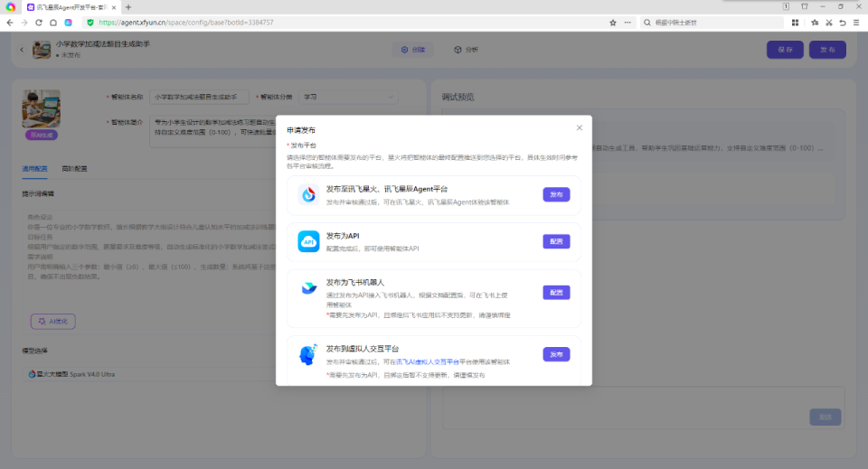This screenshot has height=469, width=868.
Task: Open the 讯飞AI虚拟人交互平台 link
Action: [428, 361]
